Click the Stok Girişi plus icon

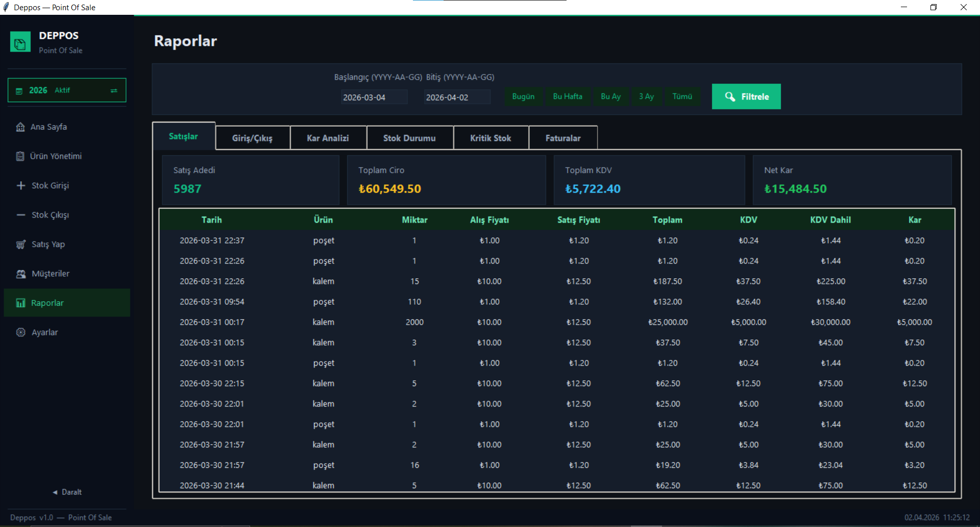coord(21,186)
